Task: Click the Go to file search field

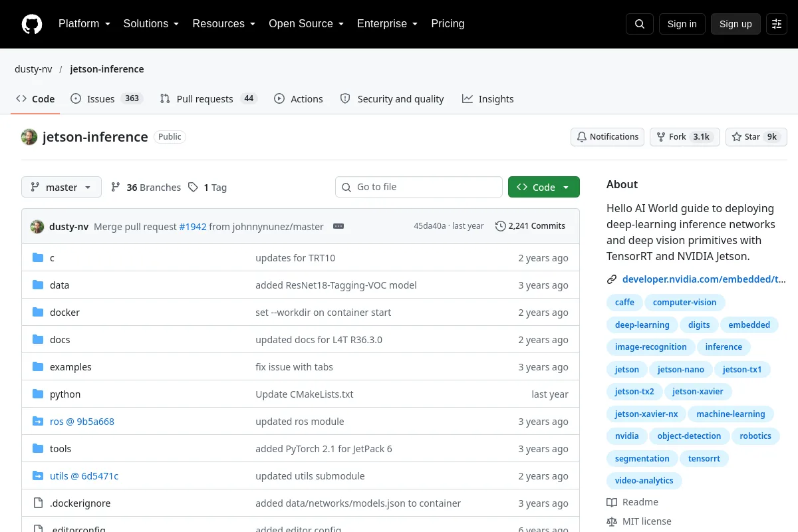Action: [419, 188]
